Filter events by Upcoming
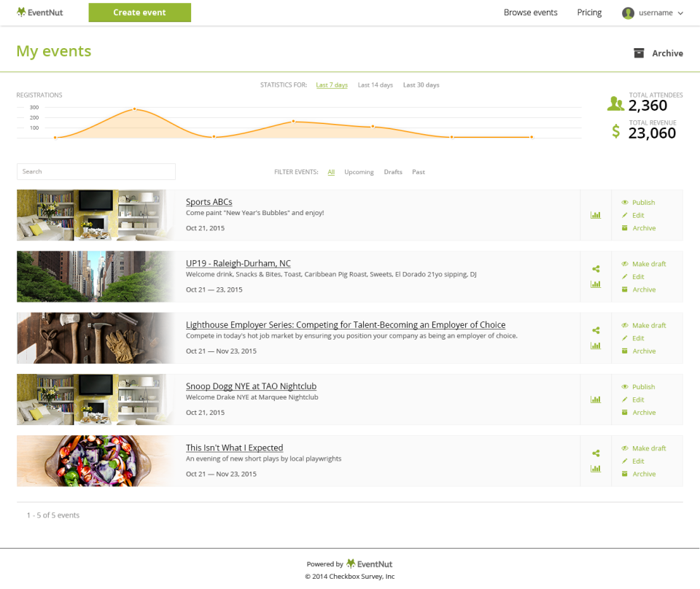 point(359,172)
